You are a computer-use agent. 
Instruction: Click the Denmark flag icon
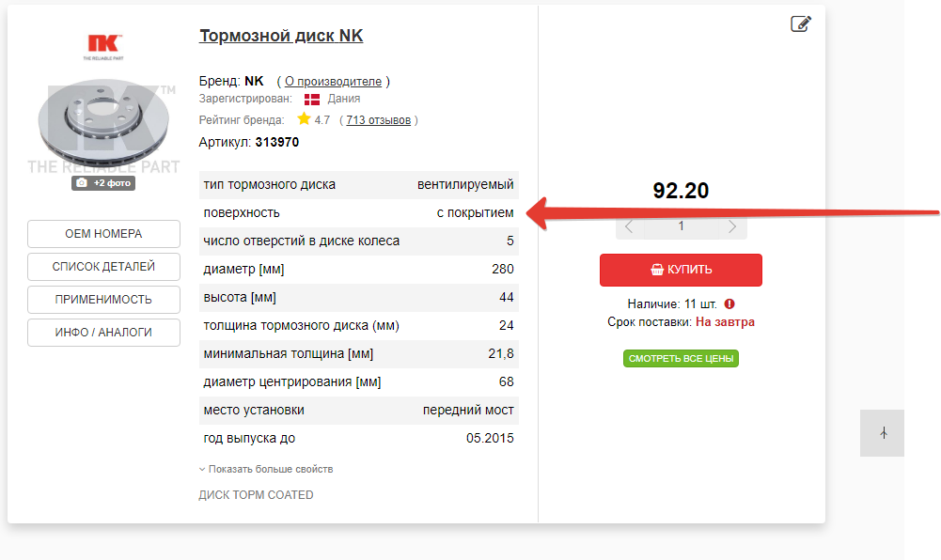click(312, 99)
